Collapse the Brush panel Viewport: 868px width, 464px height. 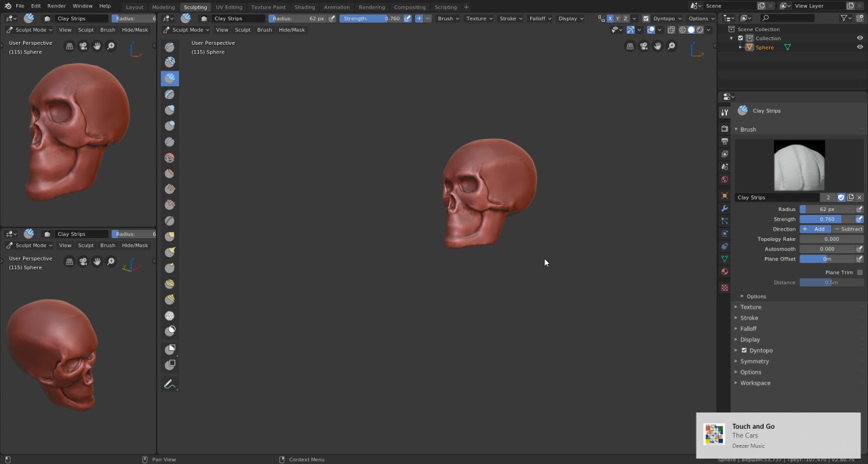coord(747,129)
